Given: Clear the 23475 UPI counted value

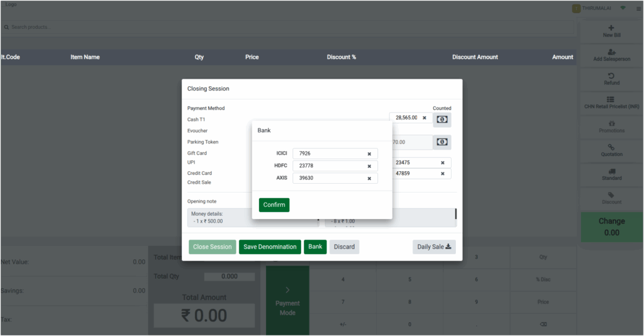Looking at the screenshot, I should [x=442, y=163].
